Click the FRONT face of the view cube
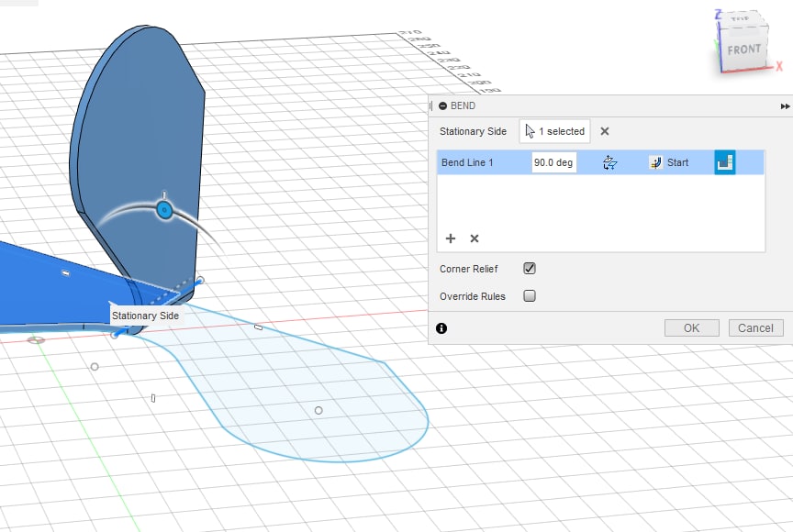Image resolution: width=793 pixels, height=532 pixels. 744,50
